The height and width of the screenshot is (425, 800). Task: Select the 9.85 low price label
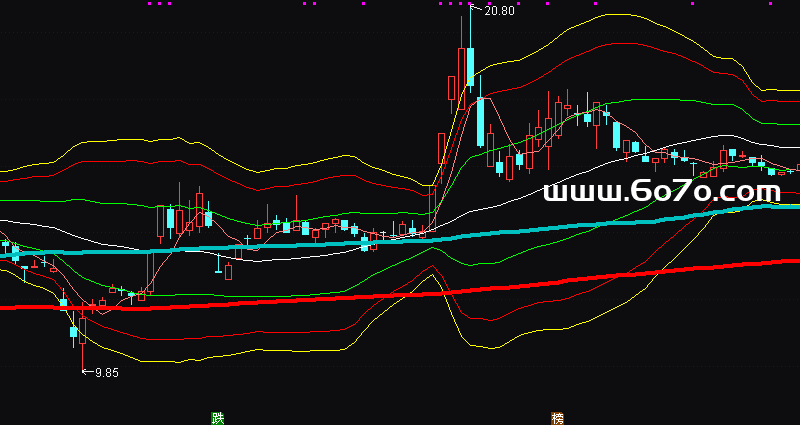coord(106,373)
